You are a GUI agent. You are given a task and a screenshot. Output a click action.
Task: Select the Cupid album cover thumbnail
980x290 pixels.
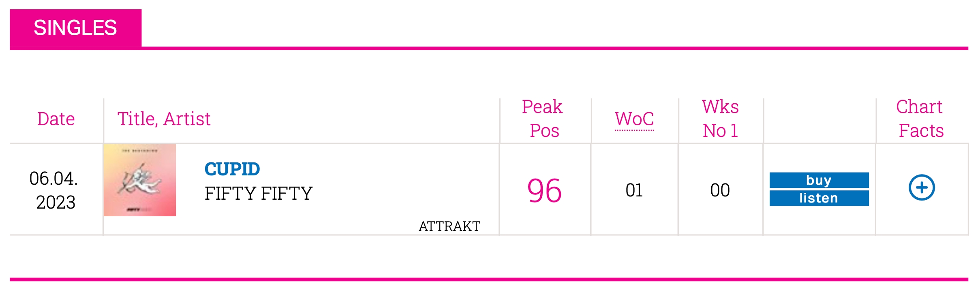point(140,180)
